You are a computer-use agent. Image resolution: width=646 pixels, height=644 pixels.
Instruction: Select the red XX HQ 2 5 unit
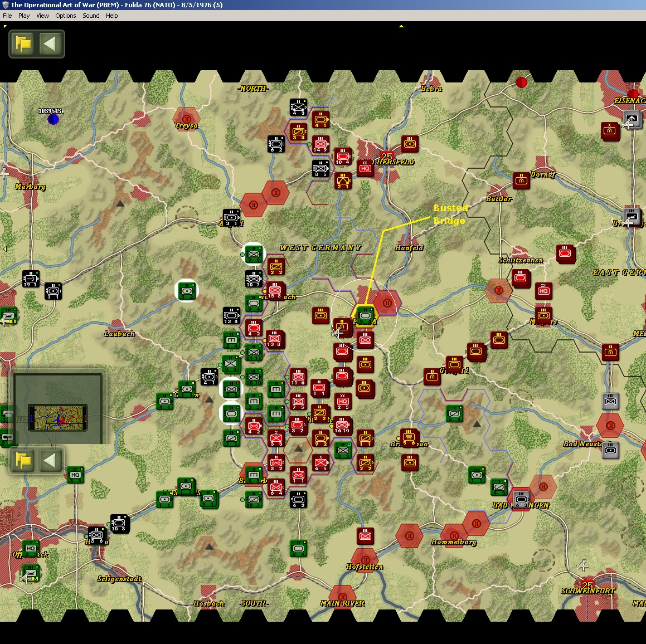click(343, 401)
